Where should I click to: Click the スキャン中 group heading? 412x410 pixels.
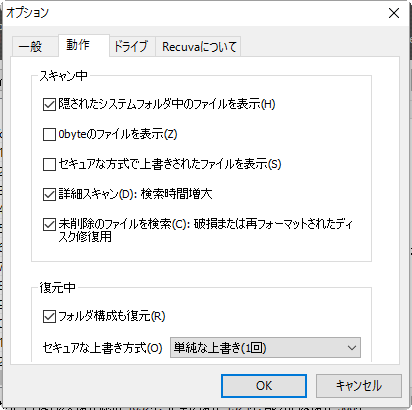tap(63, 76)
